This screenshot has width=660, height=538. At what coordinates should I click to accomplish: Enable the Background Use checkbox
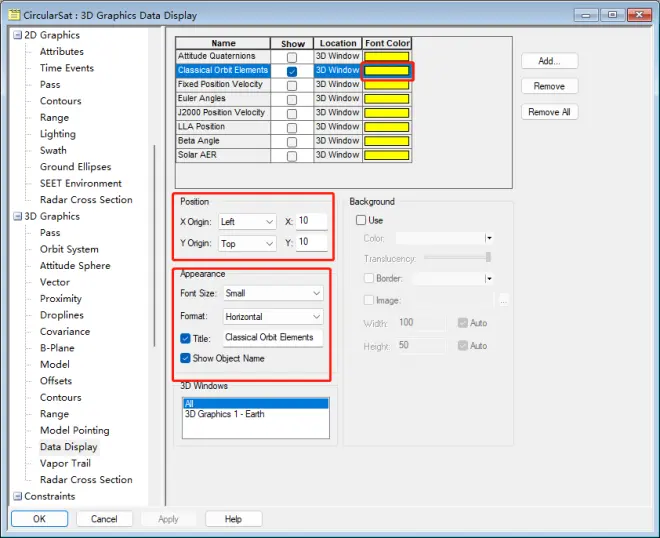[x=361, y=220]
